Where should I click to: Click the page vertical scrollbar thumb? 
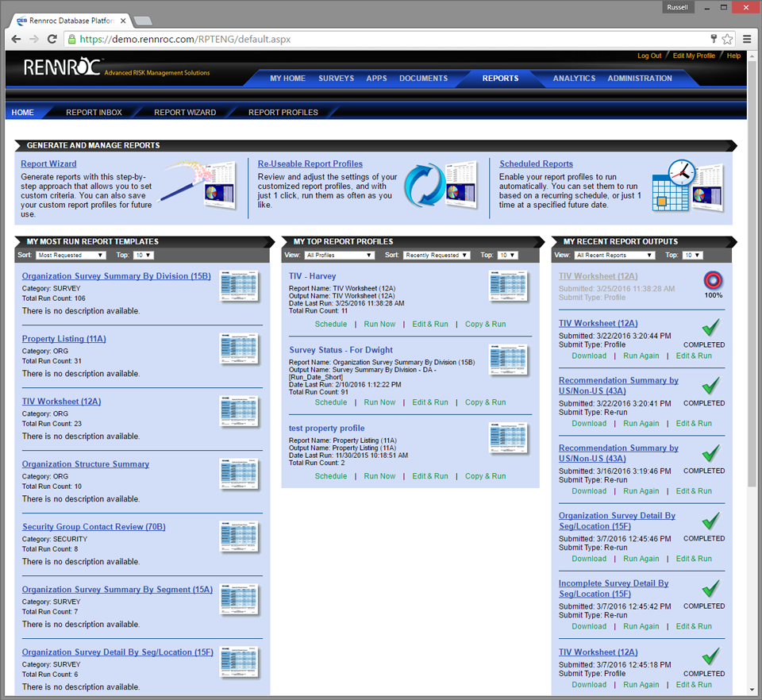[x=752, y=272]
